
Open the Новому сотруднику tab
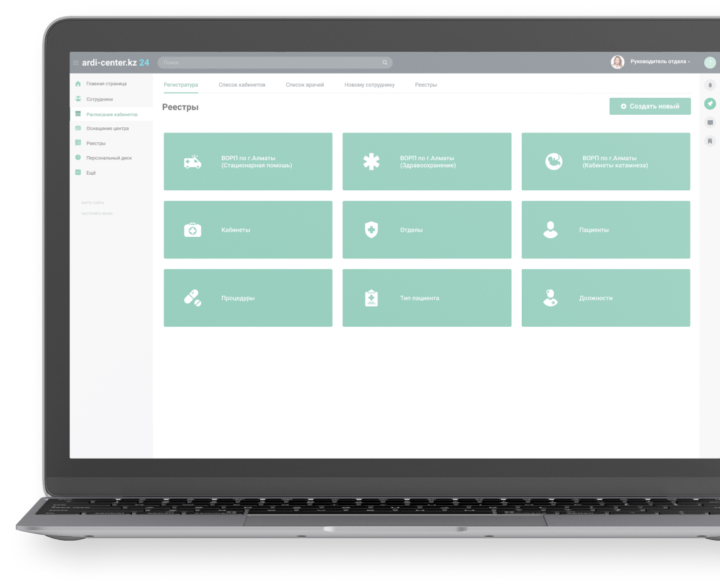point(370,85)
